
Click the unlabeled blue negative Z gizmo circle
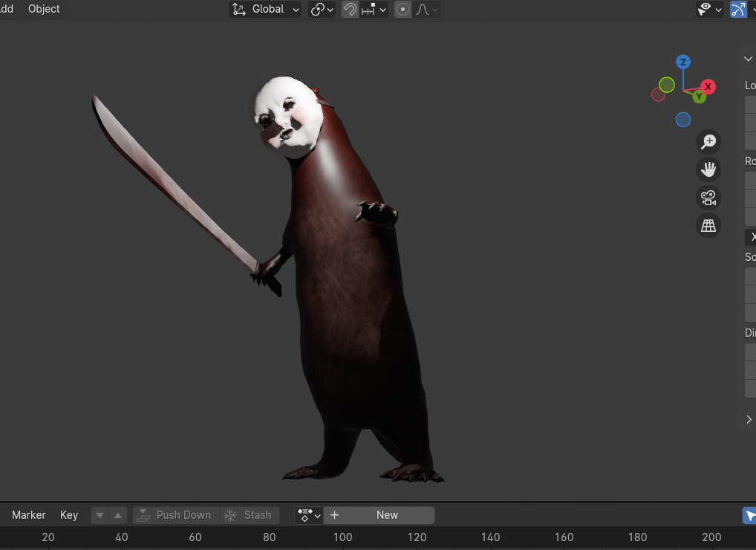683,120
